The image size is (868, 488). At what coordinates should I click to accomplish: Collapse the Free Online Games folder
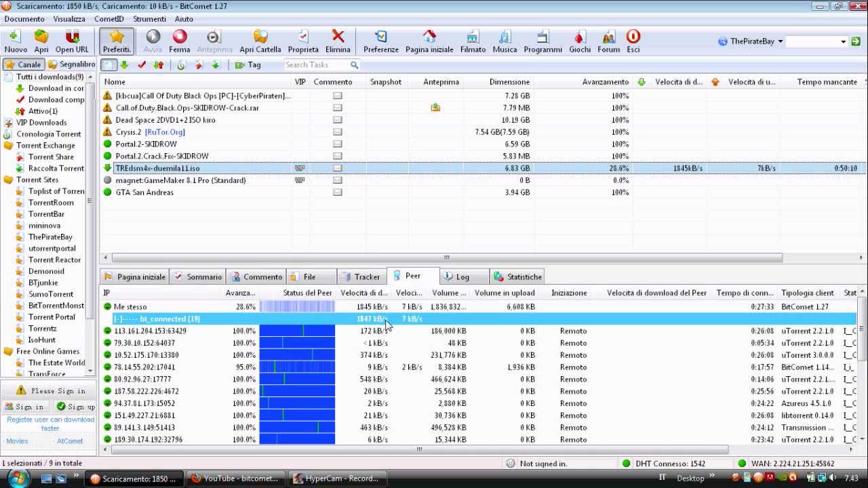point(41,351)
